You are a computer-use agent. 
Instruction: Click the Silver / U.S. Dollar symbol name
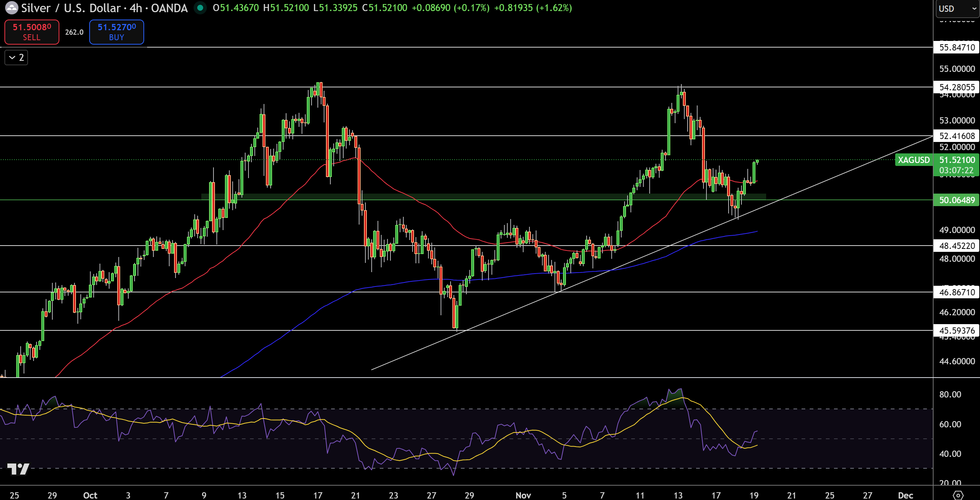click(72, 8)
